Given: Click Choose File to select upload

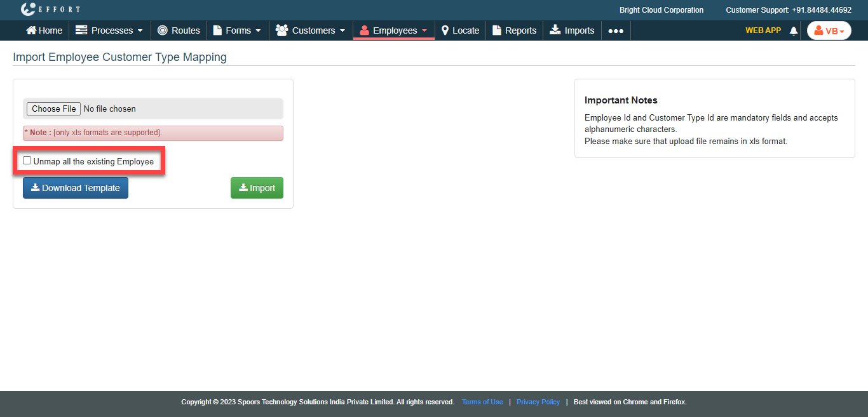Looking at the screenshot, I should [54, 109].
